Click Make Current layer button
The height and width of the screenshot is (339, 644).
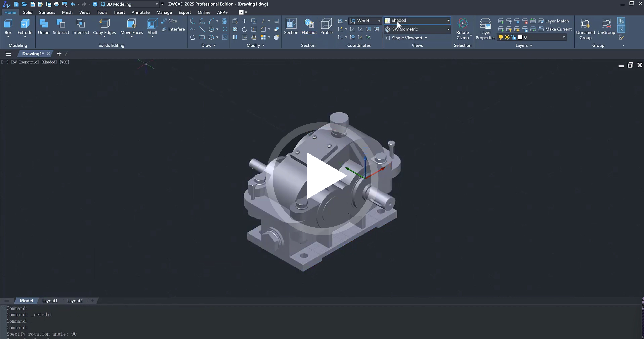(x=555, y=29)
